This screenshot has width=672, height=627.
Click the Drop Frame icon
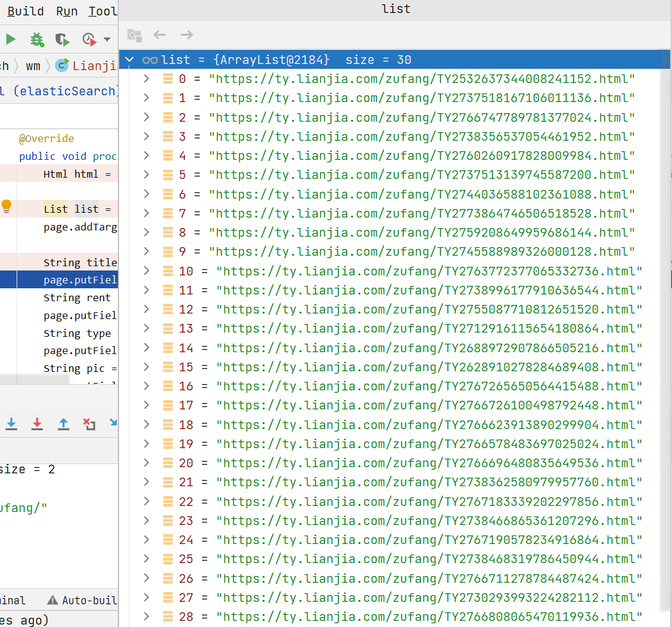click(89, 424)
